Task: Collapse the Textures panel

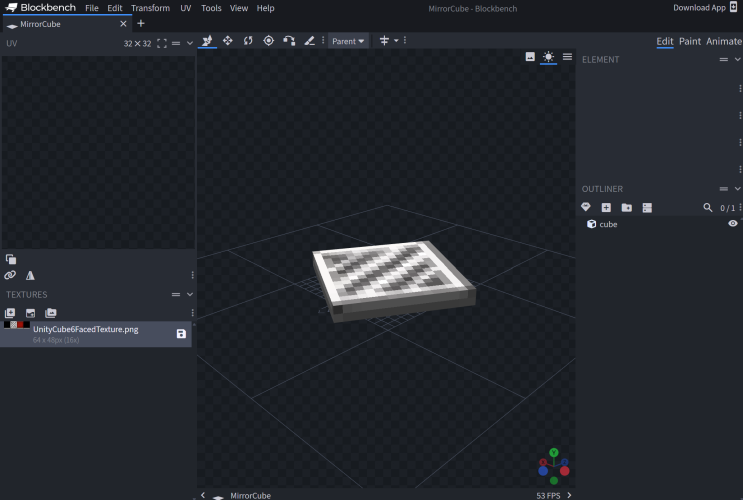Action: pos(190,294)
